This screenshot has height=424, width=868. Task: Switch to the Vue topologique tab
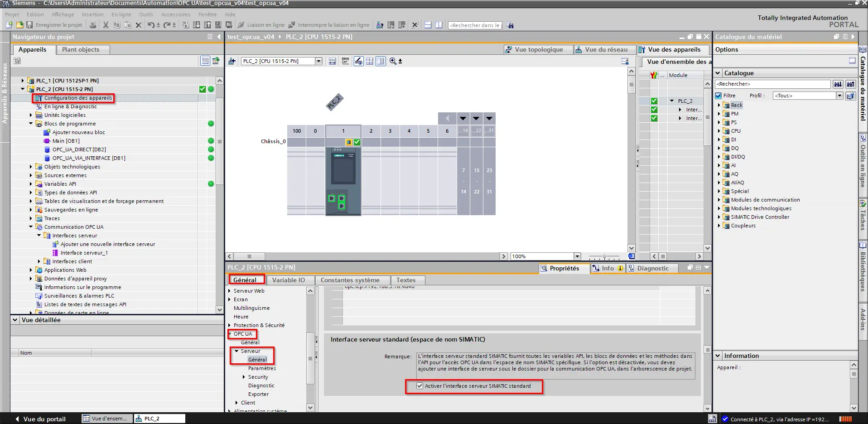pos(538,50)
